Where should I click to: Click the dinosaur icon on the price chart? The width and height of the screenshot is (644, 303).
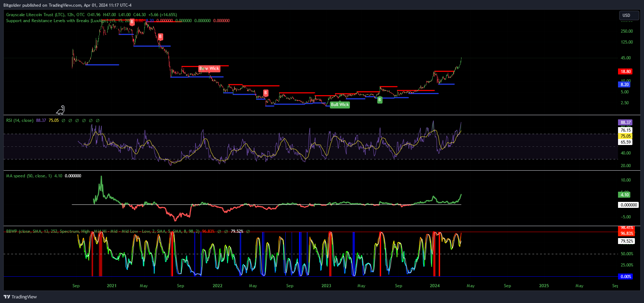(x=60, y=110)
